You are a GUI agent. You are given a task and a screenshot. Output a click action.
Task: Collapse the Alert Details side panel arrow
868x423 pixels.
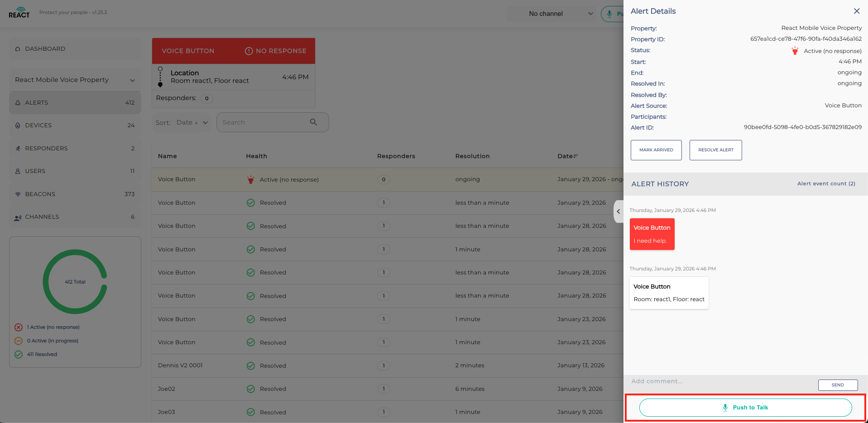(619, 211)
